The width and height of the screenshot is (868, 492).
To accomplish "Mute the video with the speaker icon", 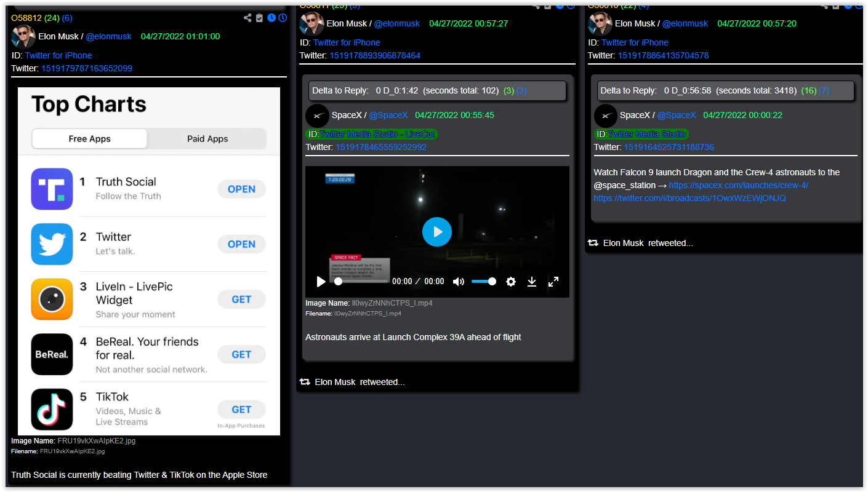I will pos(459,281).
